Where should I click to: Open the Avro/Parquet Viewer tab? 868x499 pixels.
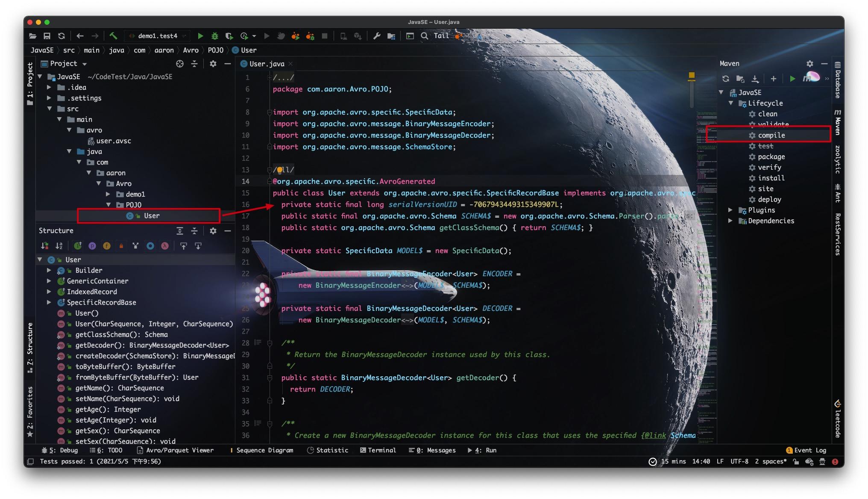pos(175,450)
